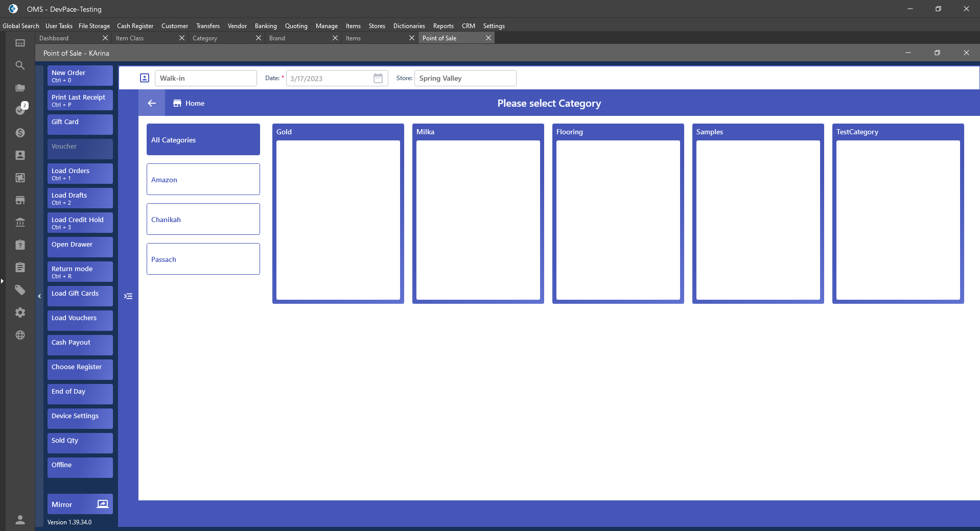Select the Chanikah category filter
Viewport: 980px width, 531px height.
point(203,219)
